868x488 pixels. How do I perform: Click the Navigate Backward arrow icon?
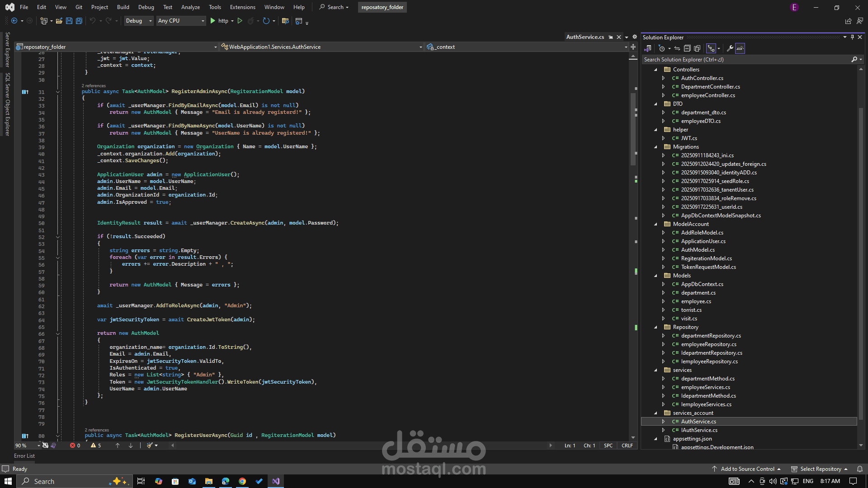(x=14, y=21)
